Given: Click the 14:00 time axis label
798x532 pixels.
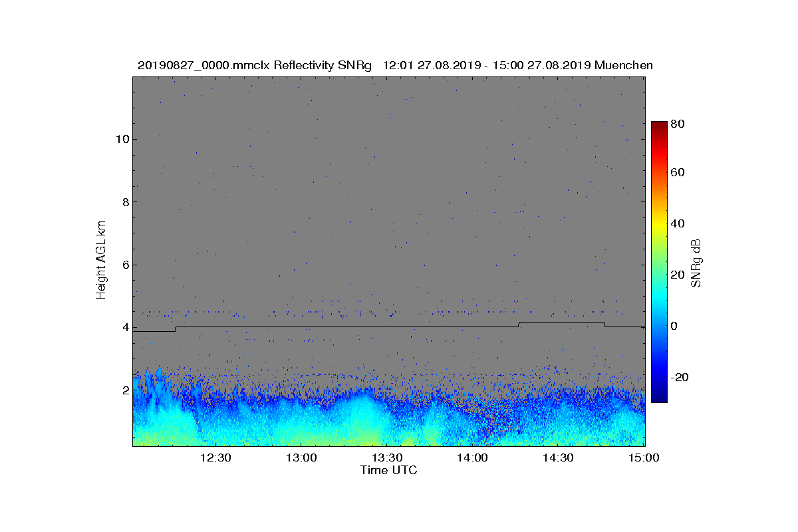Looking at the screenshot, I should [x=473, y=458].
